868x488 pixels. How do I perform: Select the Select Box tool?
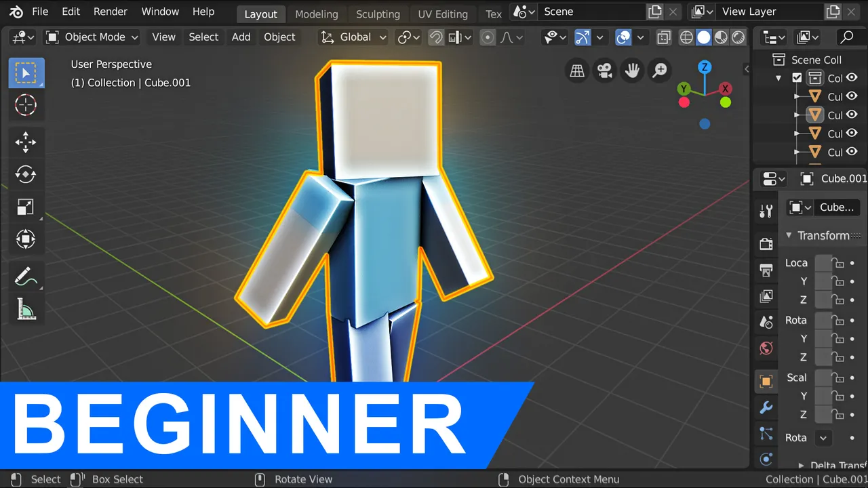point(26,73)
